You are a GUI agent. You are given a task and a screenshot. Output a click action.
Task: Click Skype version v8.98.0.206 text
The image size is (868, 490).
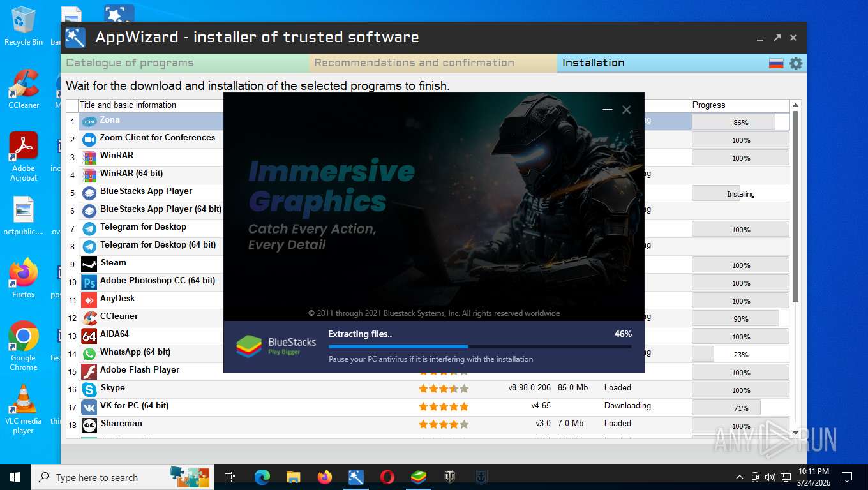click(x=529, y=388)
